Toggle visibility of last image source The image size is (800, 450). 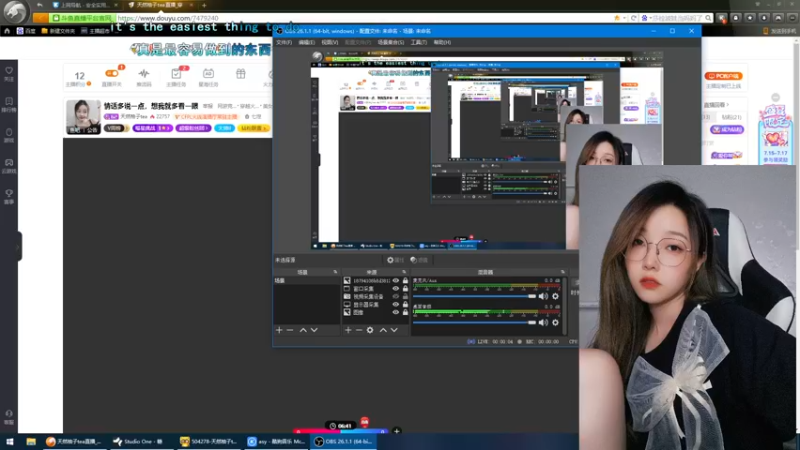pos(395,312)
